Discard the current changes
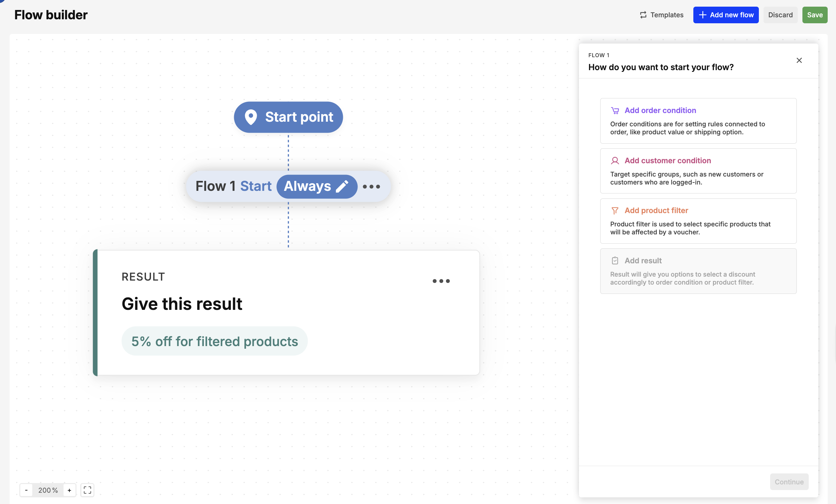 (780, 15)
